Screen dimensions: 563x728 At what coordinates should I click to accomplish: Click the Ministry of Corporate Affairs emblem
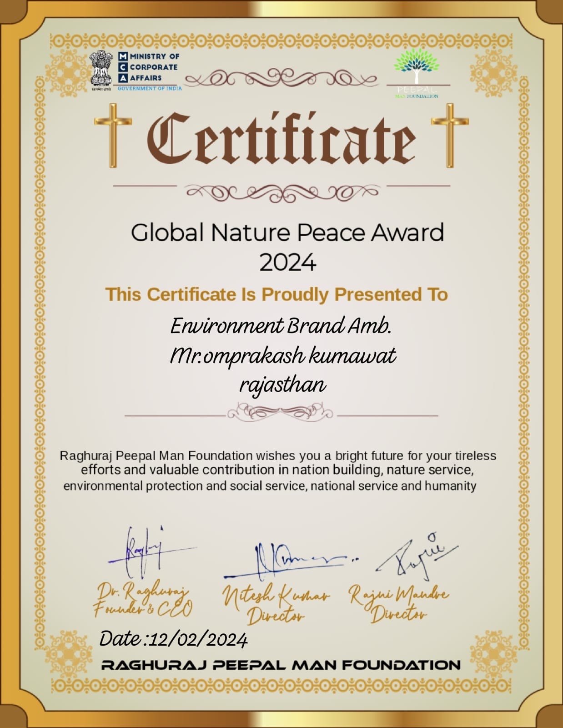pyautogui.click(x=101, y=71)
